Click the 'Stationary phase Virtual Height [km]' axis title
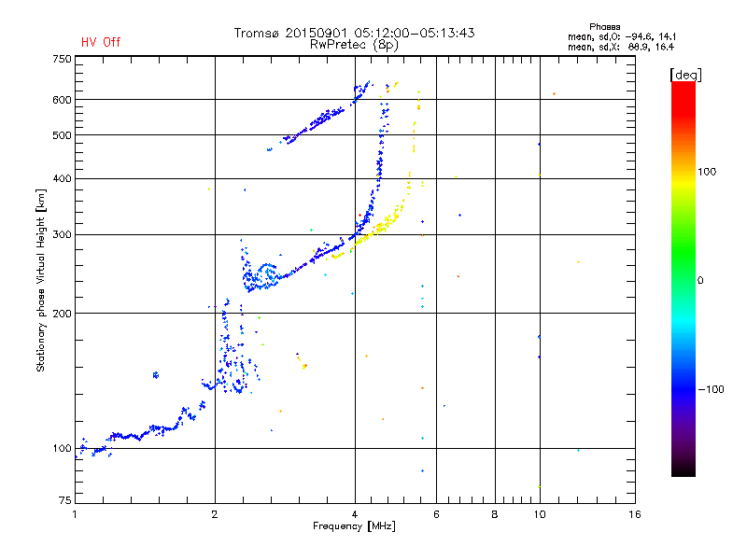 [x=41, y=281]
